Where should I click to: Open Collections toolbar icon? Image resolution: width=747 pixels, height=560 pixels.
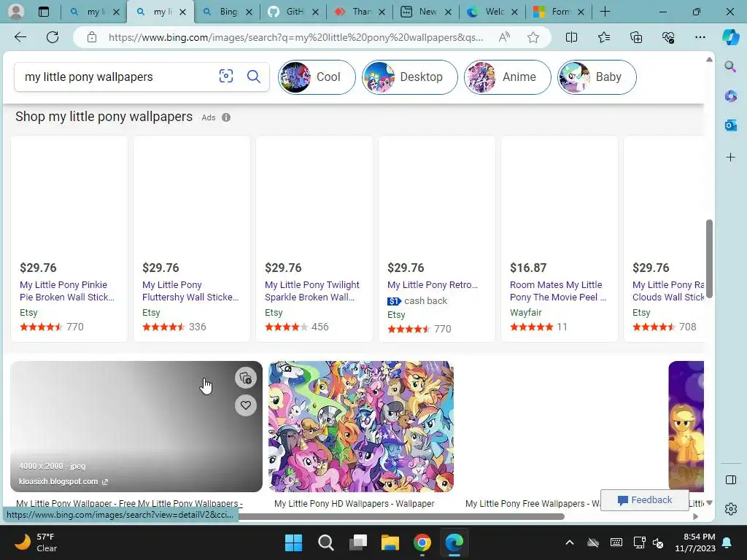pyautogui.click(x=636, y=37)
